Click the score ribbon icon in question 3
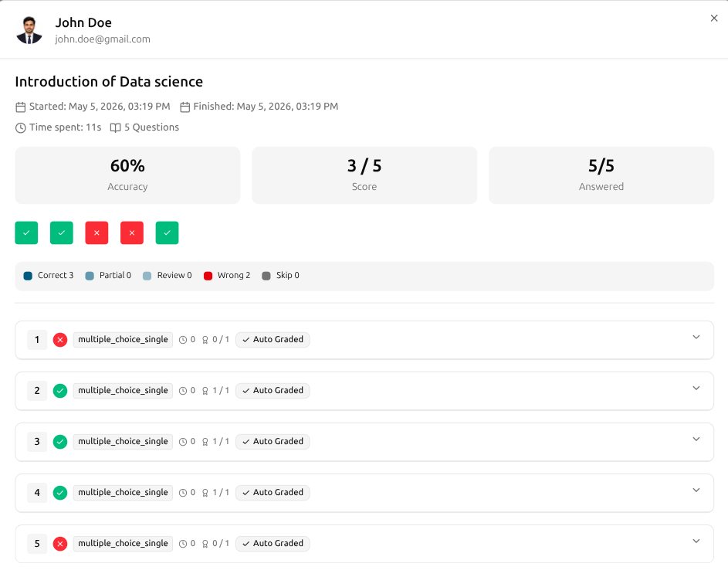This screenshot has width=728, height=577. [x=205, y=442]
